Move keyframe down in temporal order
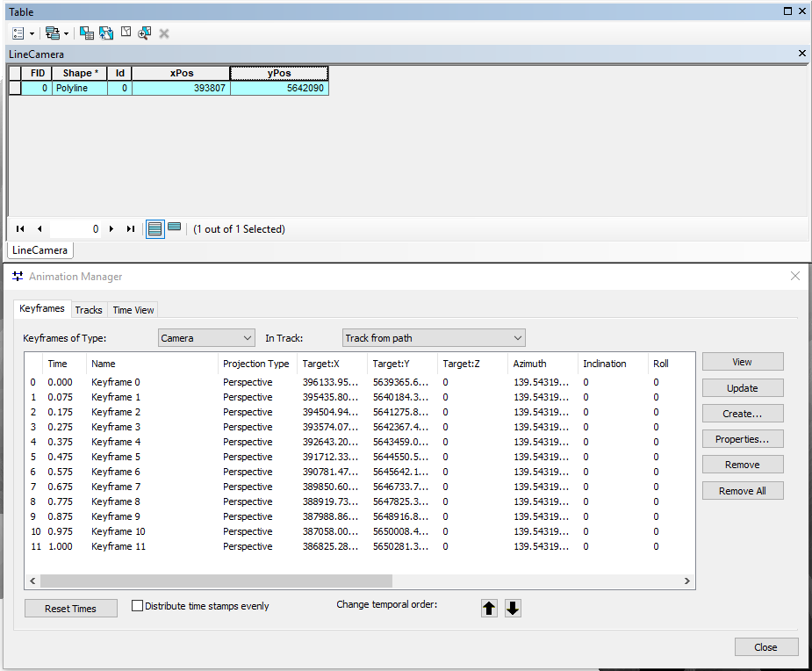This screenshot has height=671, width=812. [513, 608]
